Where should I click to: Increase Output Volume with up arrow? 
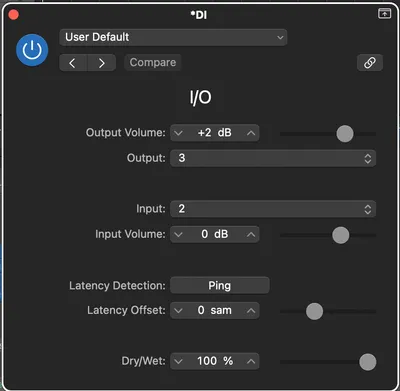pos(251,133)
